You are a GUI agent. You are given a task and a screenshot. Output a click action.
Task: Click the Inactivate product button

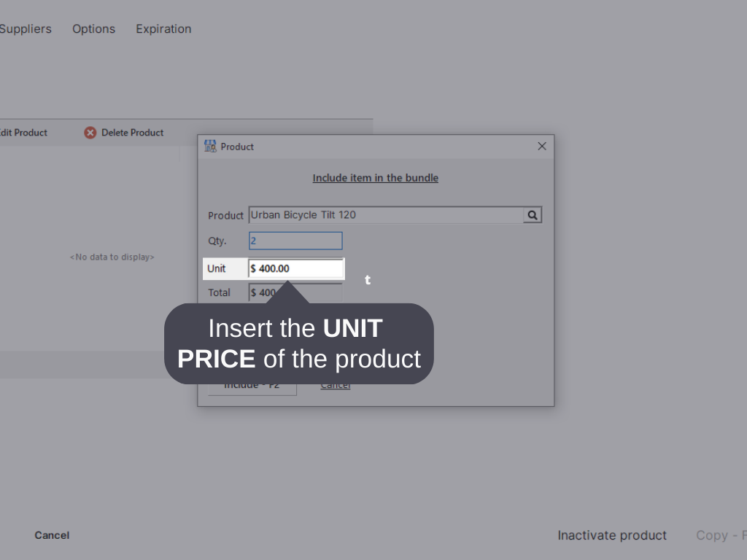(612, 535)
